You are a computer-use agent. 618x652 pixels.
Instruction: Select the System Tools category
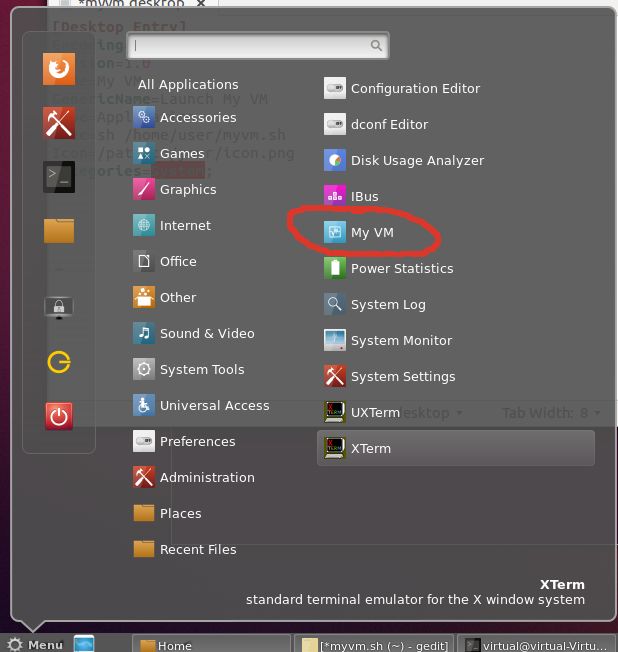pyautogui.click(x=189, y=369)
